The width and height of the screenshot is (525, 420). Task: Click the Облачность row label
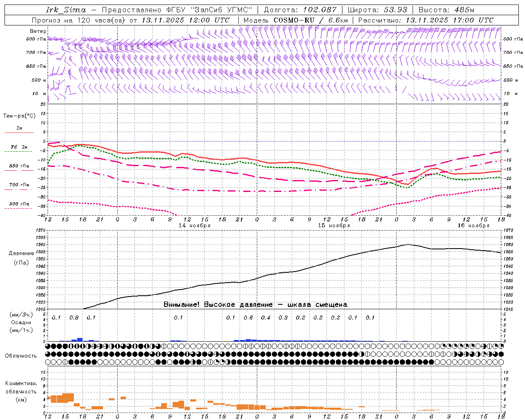click(21, 356)
